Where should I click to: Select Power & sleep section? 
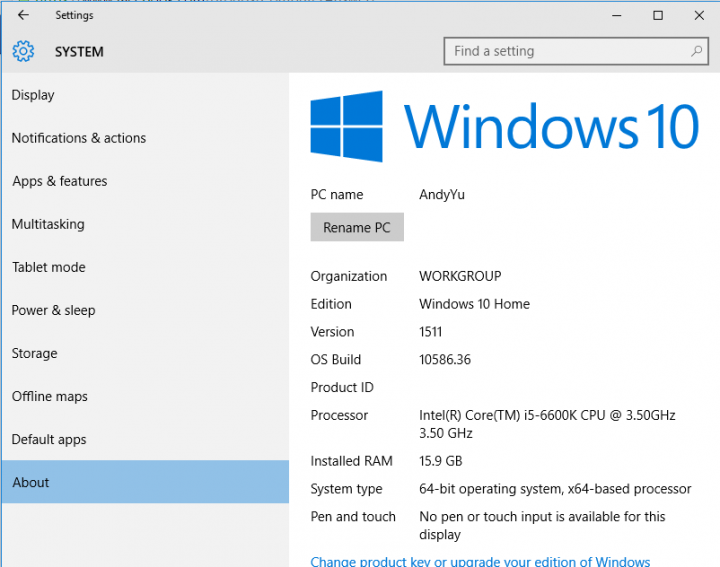(145, 310)
